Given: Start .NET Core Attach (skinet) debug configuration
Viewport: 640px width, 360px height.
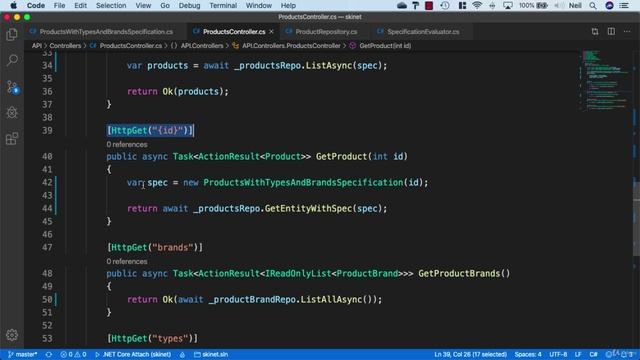Looking at the screenshot, I should click(x=133, y=354).
